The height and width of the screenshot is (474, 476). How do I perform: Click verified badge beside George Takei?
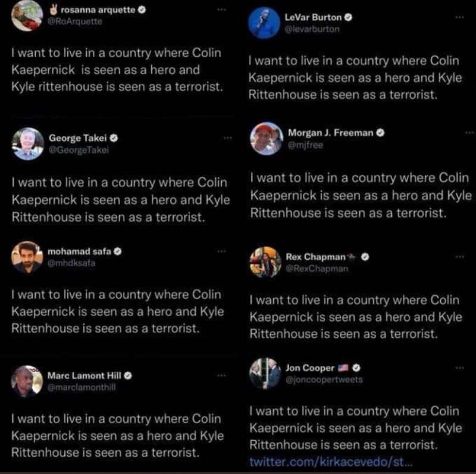click(x=114, y=138)
